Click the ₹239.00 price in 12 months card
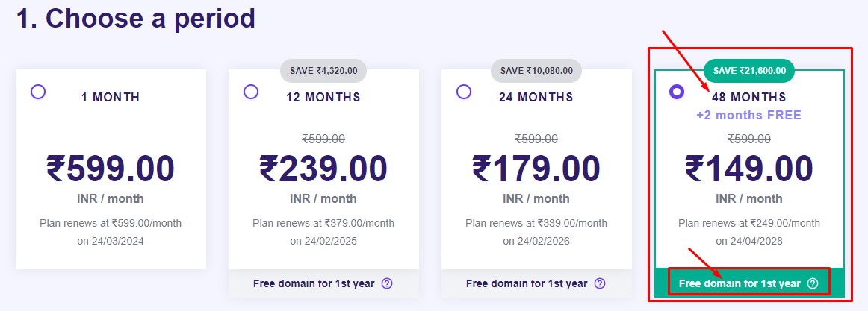 click(x=323, y=169)
